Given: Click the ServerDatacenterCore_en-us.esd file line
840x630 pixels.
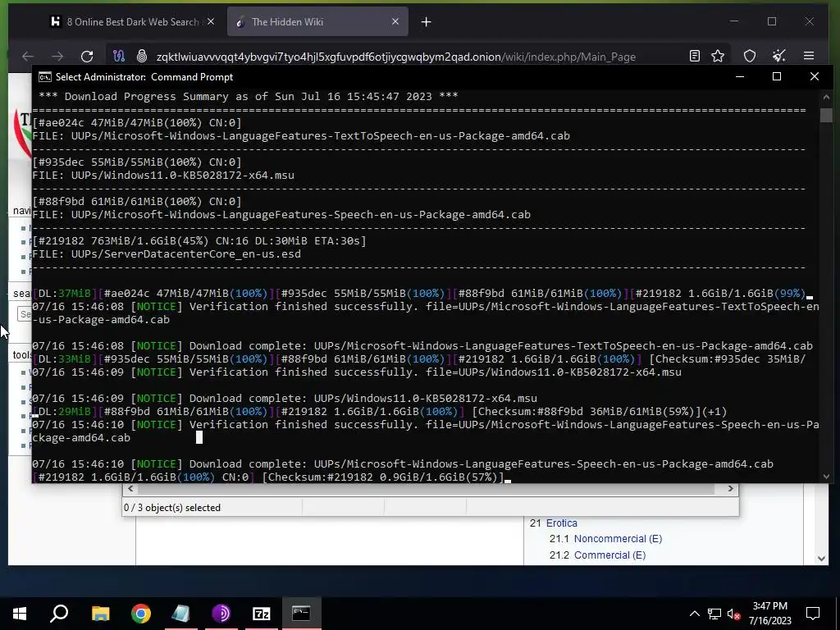Looking at the screenshot, I should (167, 254).
